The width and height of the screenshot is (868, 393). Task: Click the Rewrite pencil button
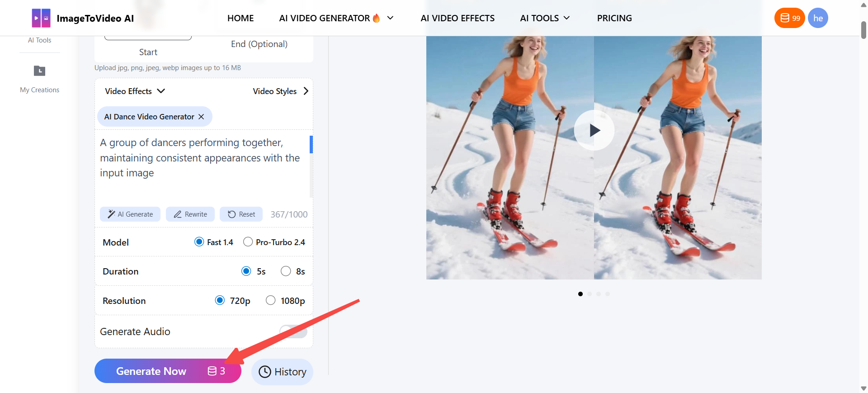pyautogui.click(x=190, y=214)
